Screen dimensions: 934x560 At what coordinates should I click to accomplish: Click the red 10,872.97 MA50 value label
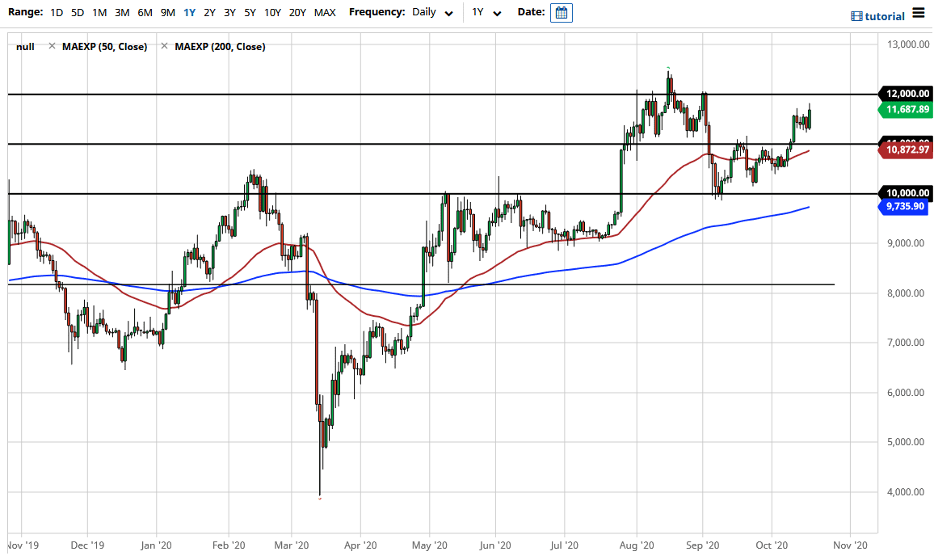(906, 149)
